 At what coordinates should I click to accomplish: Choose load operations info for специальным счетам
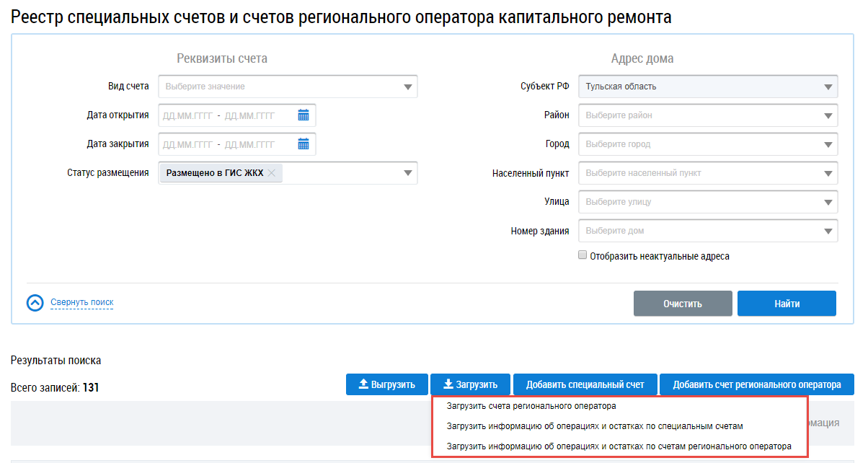pyautogui.click(x=595, y=426)
